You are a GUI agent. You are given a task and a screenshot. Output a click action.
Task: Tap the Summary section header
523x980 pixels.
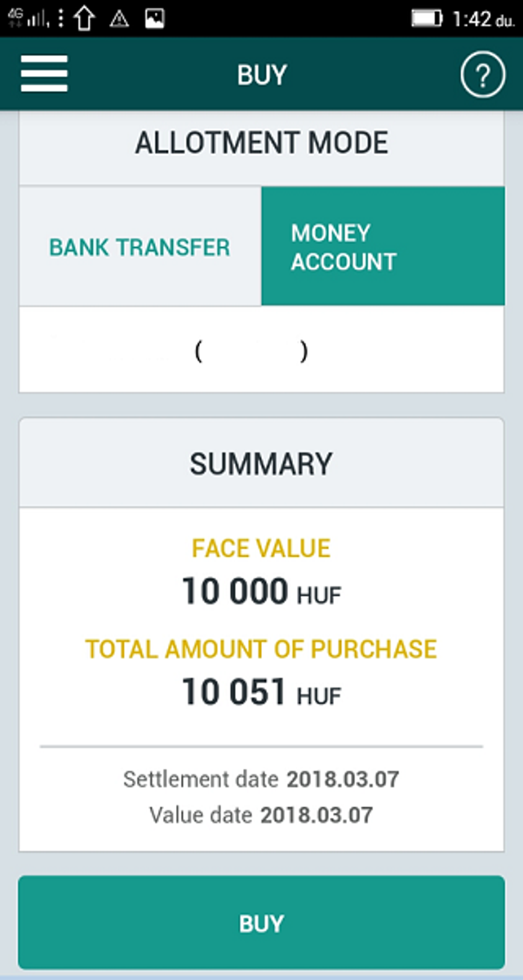click(261, 464)
